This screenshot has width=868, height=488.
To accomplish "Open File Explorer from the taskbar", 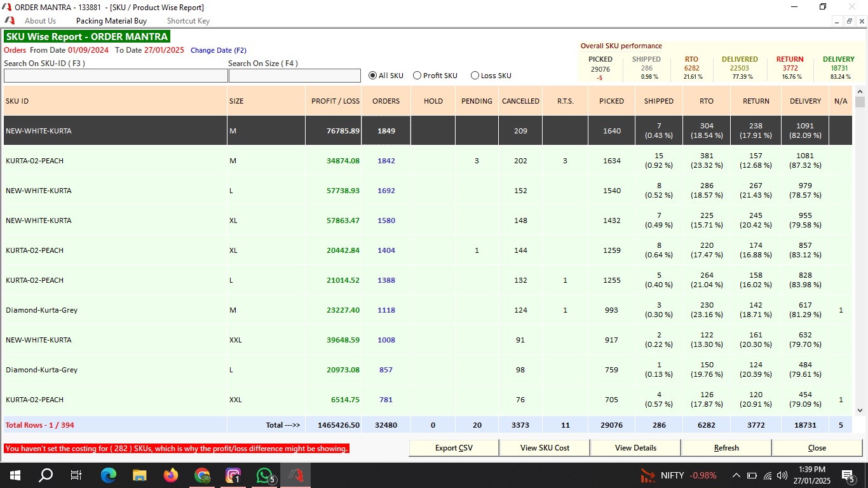I will (x=140, y=475).
